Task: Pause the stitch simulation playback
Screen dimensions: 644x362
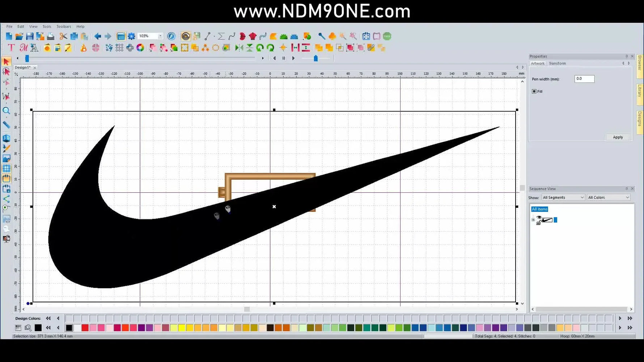Action: pos(284,58)
